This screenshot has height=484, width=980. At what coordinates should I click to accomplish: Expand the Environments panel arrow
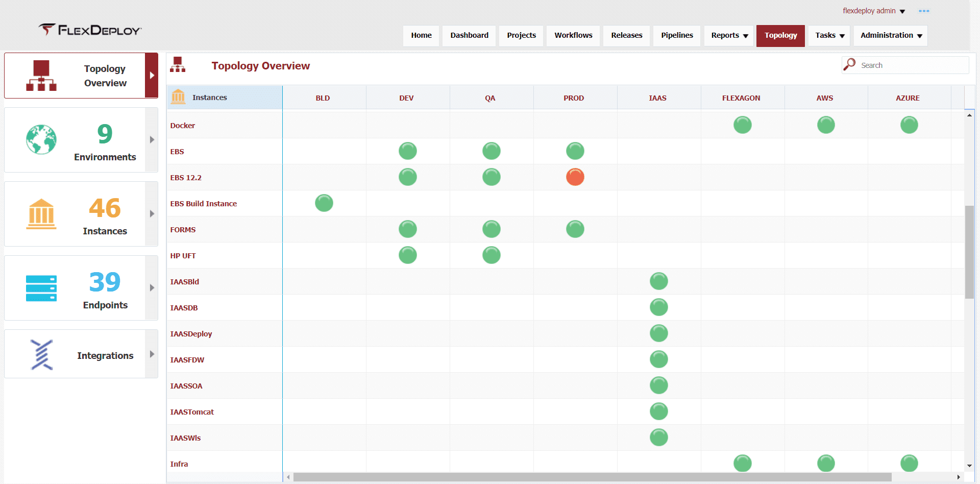[x=152, y=140]
